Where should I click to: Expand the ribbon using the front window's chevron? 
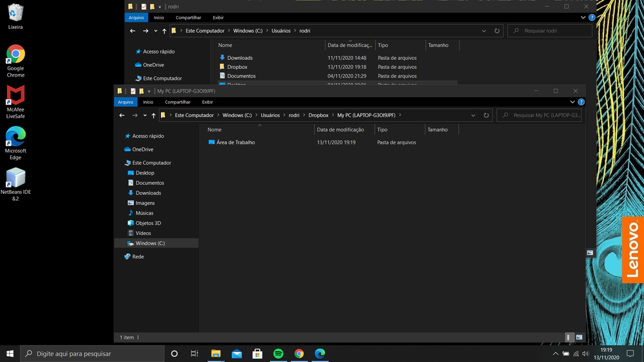point(572,102)
